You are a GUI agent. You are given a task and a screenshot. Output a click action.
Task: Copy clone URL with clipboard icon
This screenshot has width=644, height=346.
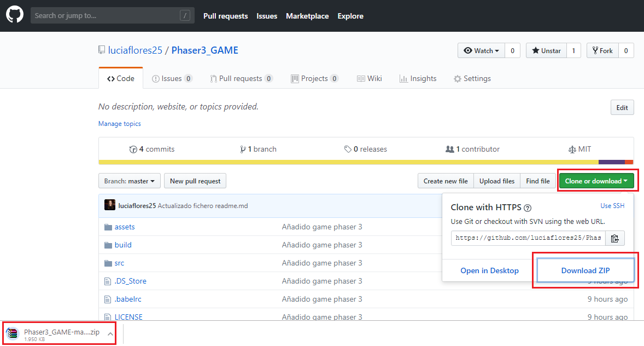(615, 238)
